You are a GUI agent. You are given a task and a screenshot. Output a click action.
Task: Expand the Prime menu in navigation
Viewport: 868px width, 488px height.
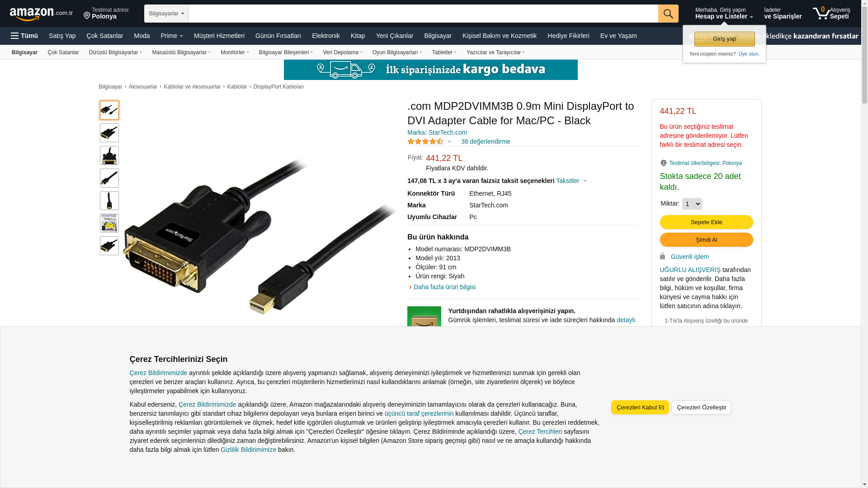click(x=172, y=36)
